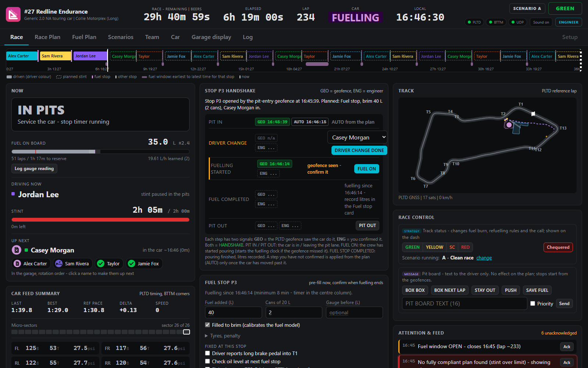This screenshot has height=368, width=588.
Task: Click the GEO 16:45:39 pit-in badge
Action: click(272, 122)
